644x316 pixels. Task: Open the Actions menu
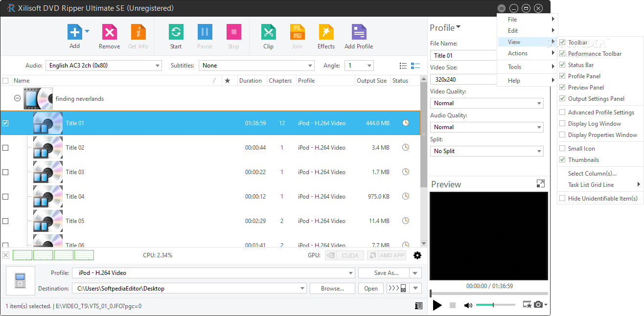(x=527, y=53)
